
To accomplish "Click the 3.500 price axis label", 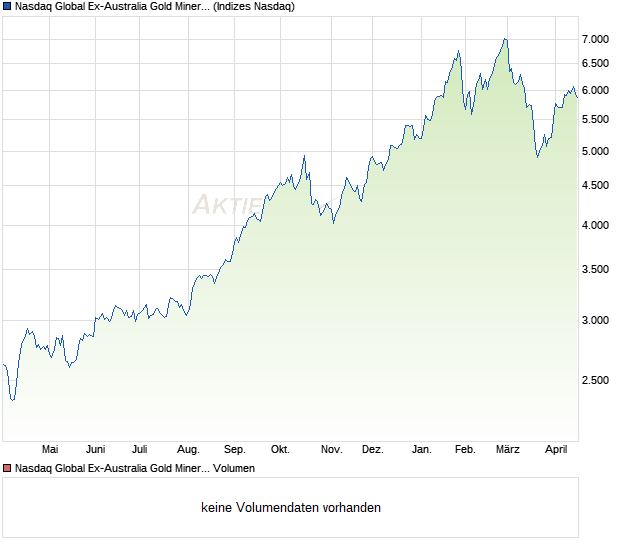I will (x=595, y=269).
